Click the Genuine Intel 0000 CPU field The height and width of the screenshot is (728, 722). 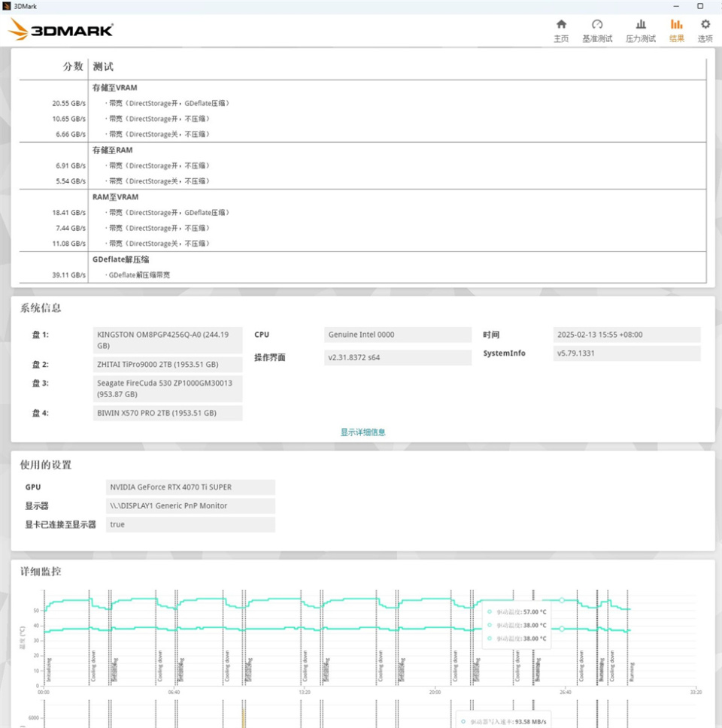point(398,334)
